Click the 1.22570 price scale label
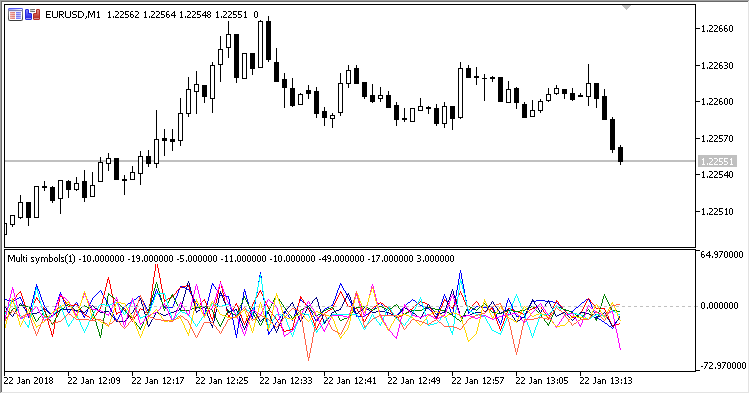 (717, 139)
